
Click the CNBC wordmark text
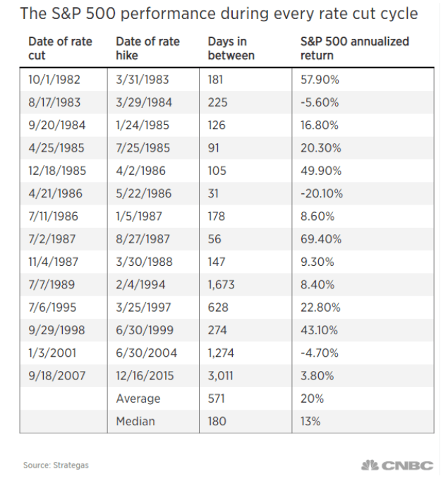[x=407, y=465]
